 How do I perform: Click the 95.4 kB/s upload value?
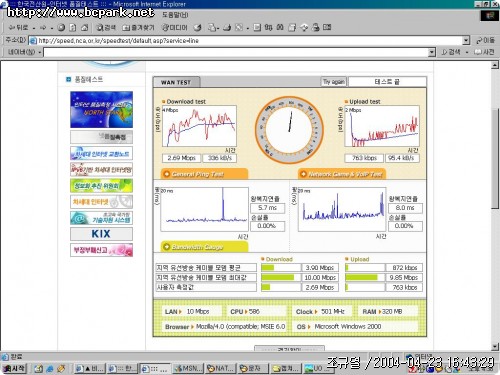point(402,158)
